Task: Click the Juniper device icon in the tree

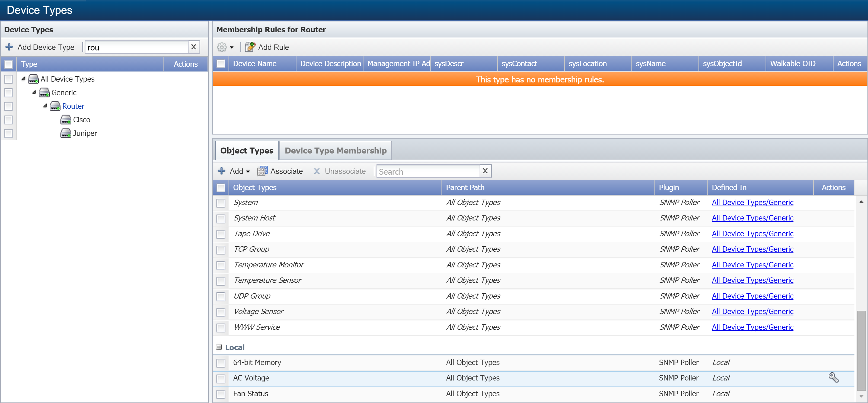Action: (x=66, y=133)
